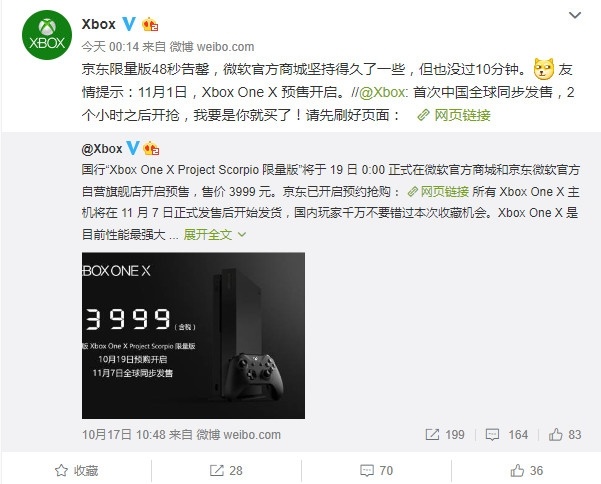Open the Xbox profile avatar
This screenshot has width=601, height=484.
[47, 35]
